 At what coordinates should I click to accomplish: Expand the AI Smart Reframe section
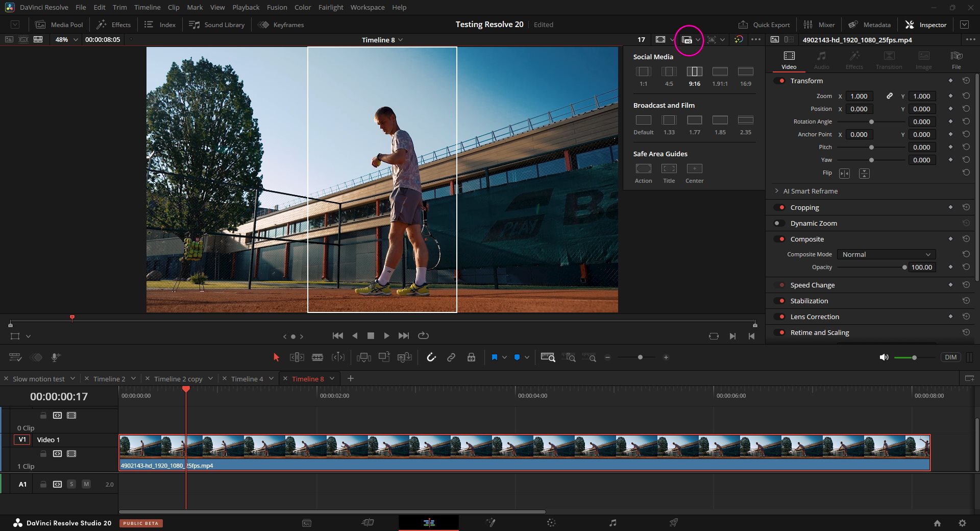777,191
